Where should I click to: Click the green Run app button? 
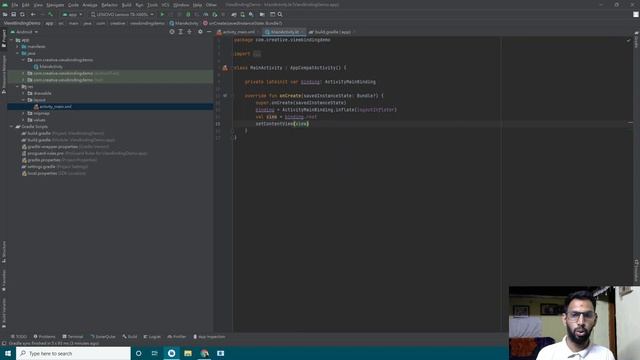(x=162, y=14)
